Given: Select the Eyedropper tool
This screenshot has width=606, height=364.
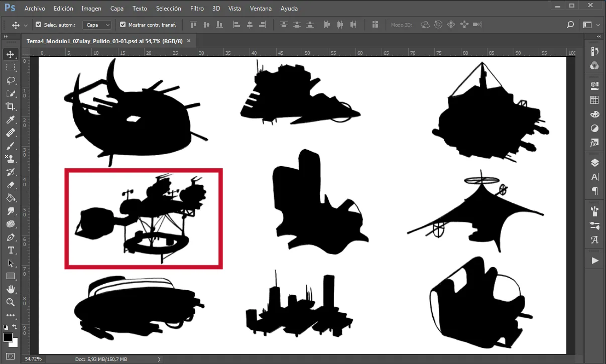Looking at the screenshot, I should (x=11, y=119).
